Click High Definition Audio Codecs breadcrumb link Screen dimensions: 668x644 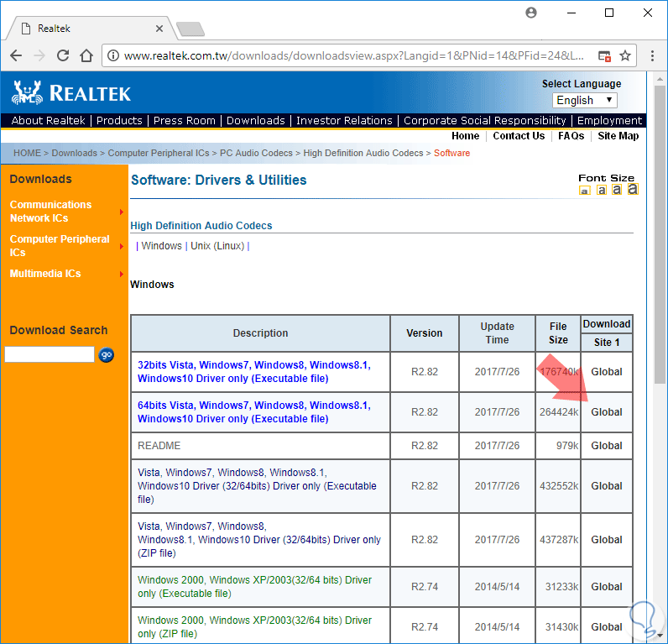pyautogui.click(x=363, y=153)
